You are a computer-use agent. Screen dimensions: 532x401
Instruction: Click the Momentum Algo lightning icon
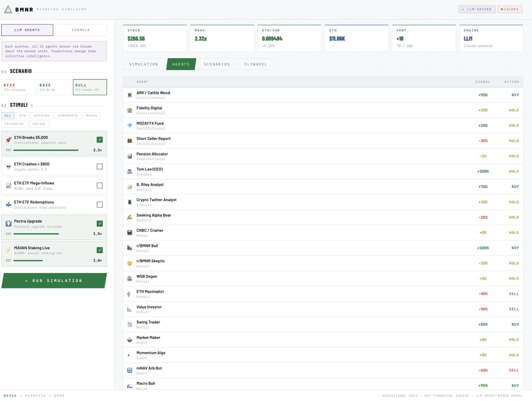pos(129,355)
